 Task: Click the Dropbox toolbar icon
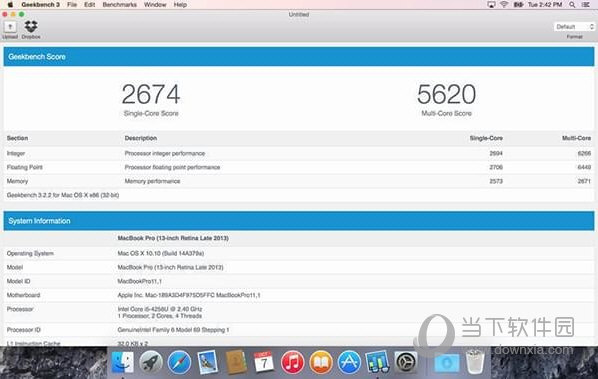(x=31, y=26)
